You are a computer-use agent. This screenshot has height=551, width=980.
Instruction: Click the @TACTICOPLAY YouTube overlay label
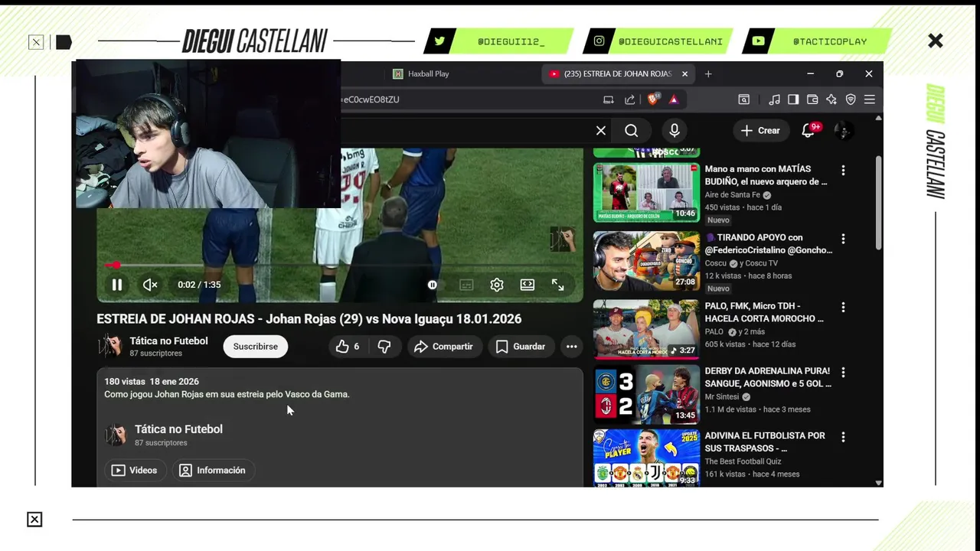pyautogui.click(x=830, y=41)
